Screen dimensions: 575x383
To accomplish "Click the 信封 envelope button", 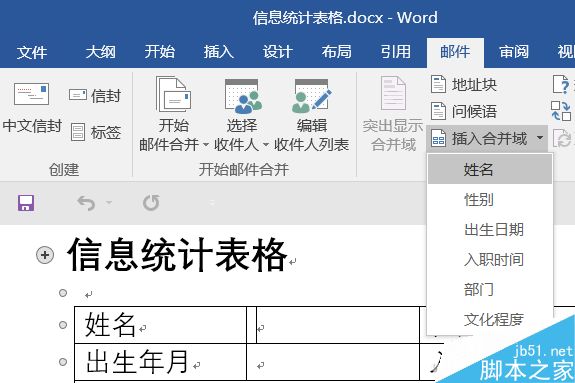I will [95, 96].
